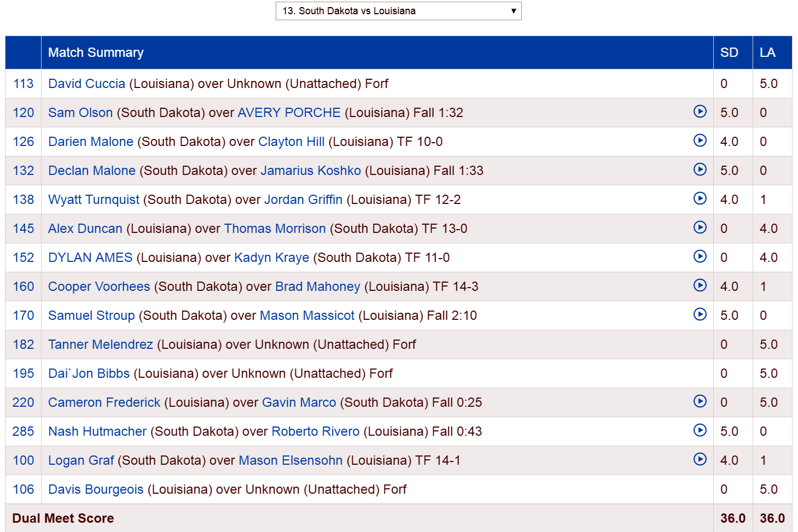The height and width of the screenshot is (532, 798).
Task: Select weight class 170
Action: (24, 315)
